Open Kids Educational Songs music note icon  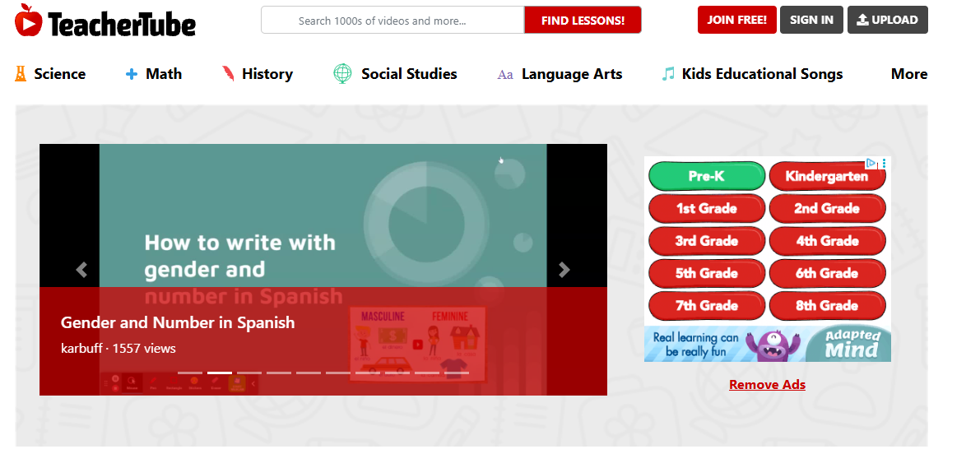(668, 74)
